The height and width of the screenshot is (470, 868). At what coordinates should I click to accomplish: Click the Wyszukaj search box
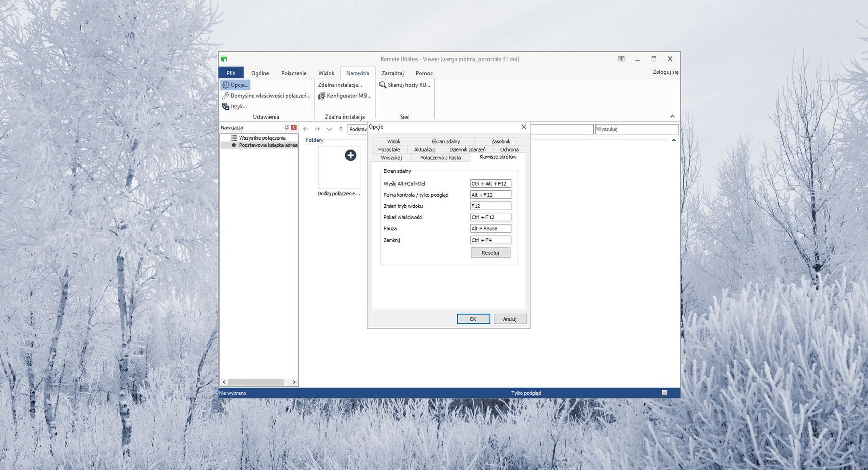pyautogui.click(x=637, y=129)
